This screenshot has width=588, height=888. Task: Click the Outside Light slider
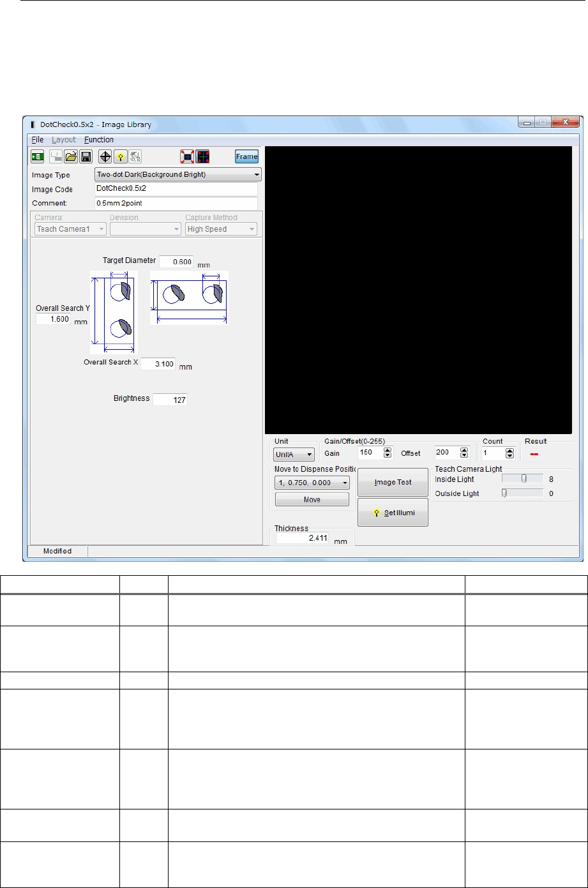coord(522,493)
